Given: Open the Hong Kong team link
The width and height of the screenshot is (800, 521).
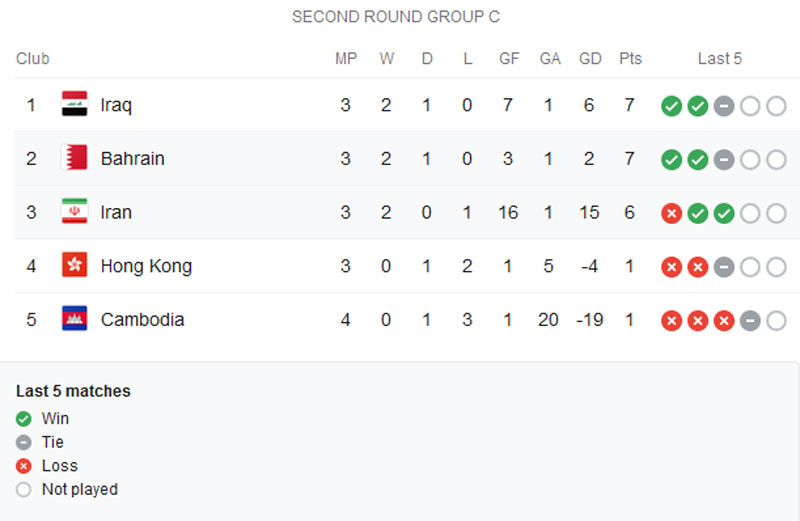Looking at the screenshot, I should click(x=146, y=266).
